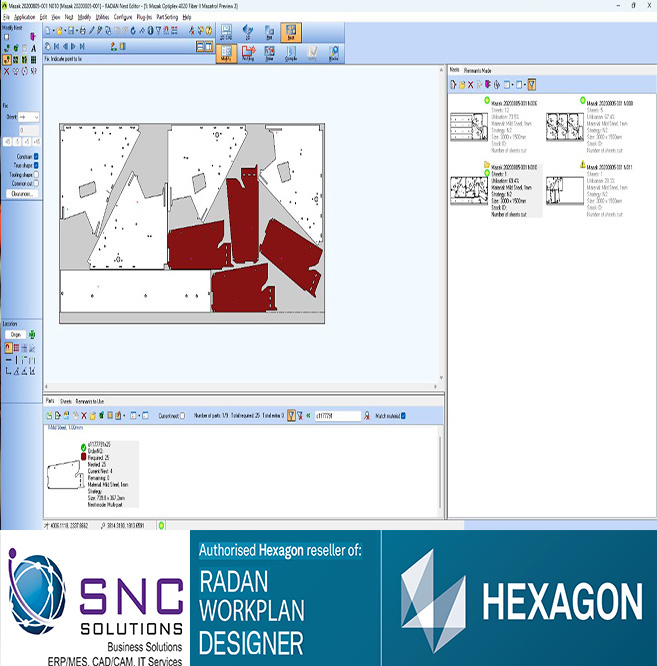The image size is (657, 666).
Task: Switch to the Sheets tab
Action: 66,401
